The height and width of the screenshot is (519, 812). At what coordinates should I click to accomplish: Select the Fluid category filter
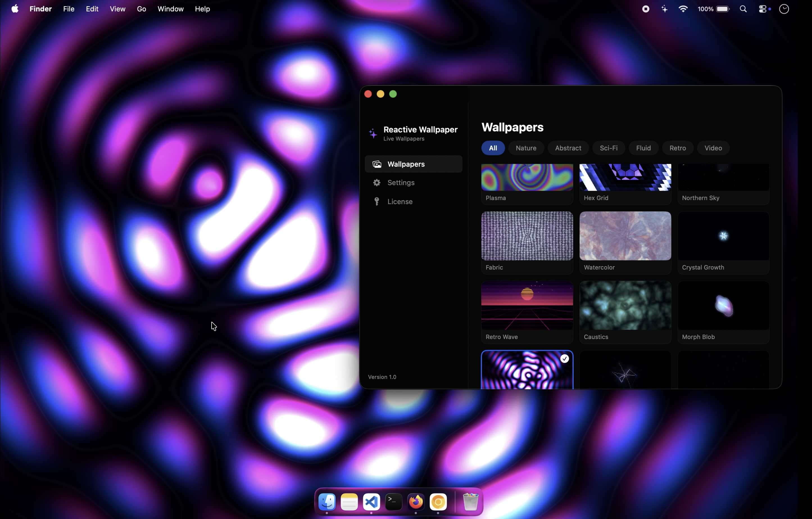pyautogui.click(x=643, y=148)
